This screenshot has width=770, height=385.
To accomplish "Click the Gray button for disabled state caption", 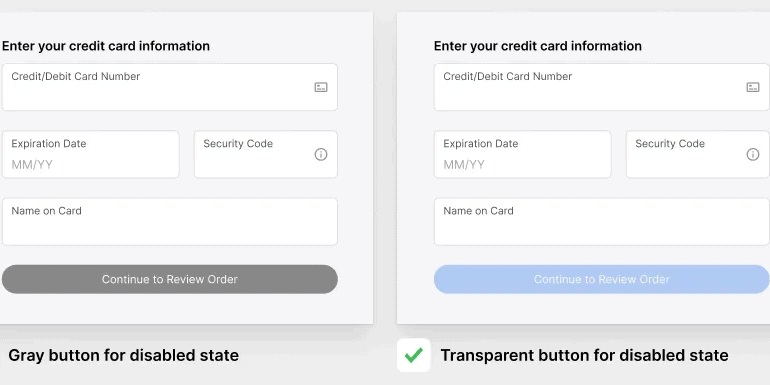I will (x=124, y=355).
